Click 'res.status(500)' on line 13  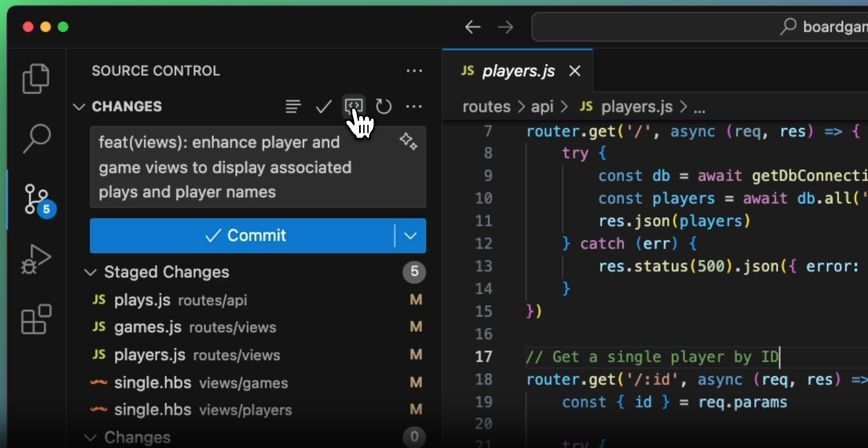click(665, 266)
